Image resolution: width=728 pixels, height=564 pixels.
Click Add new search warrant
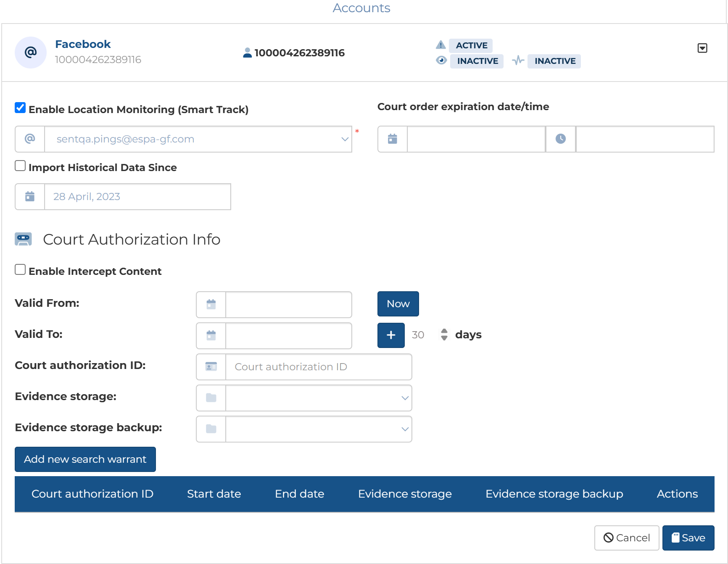point(85,459)
